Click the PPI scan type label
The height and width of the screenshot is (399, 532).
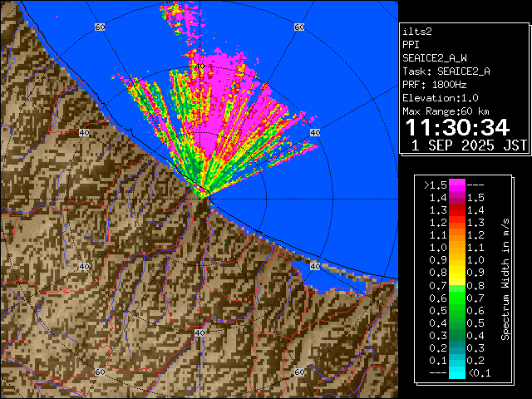click(411, 45)
